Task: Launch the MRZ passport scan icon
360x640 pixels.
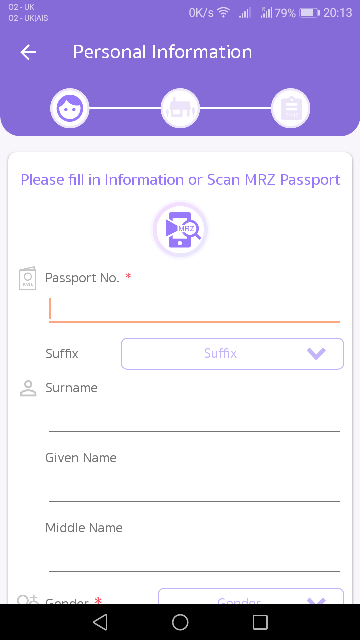Action: tap(180, 230)
